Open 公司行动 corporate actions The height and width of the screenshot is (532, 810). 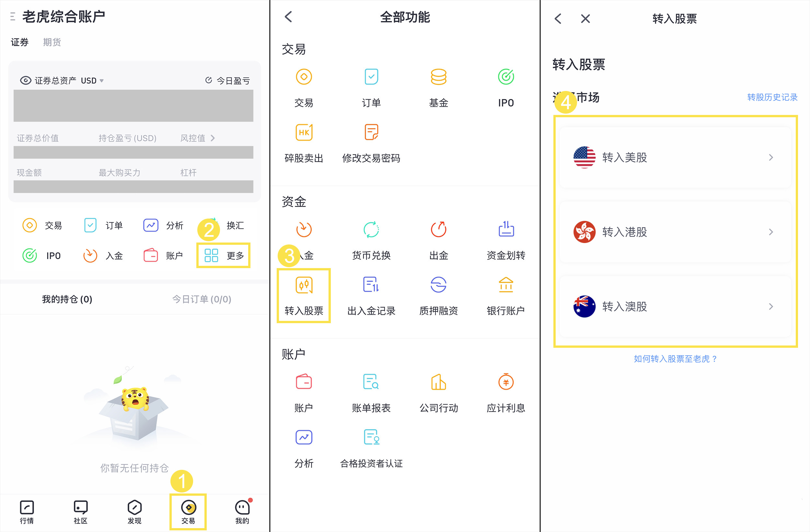(x=439, y=393)
